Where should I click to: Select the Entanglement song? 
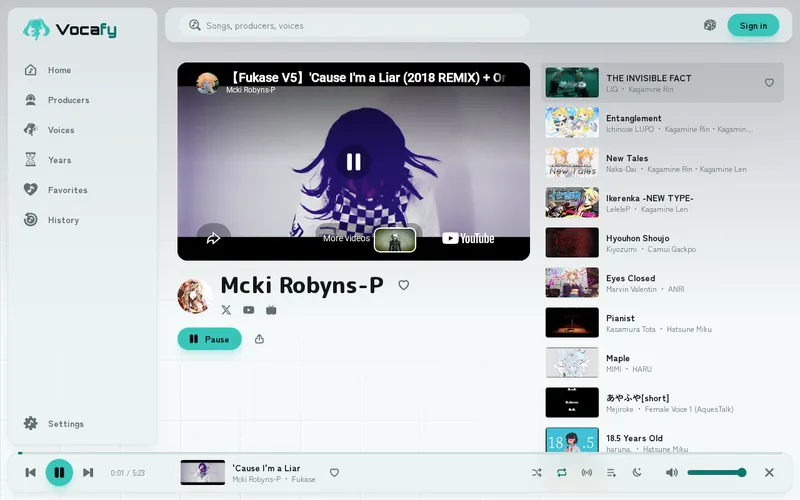(662, 123)
